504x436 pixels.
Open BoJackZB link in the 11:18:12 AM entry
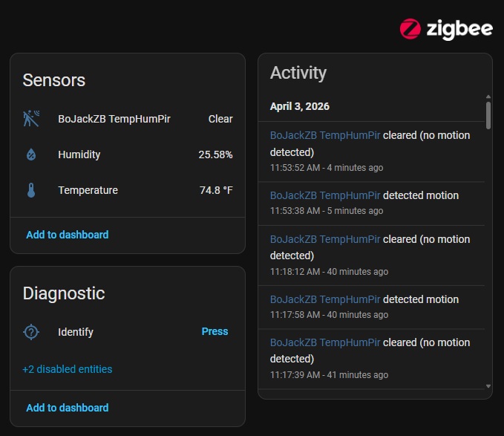click(x=325, y=239)
